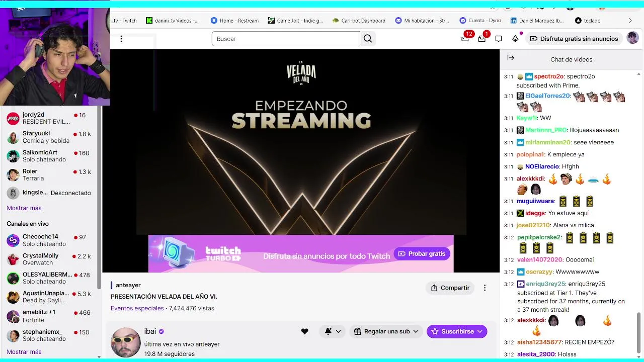Screen dimensions: 644x362
Task: Click the streamer webcam overlay
Action: click(x=55, y=56)
